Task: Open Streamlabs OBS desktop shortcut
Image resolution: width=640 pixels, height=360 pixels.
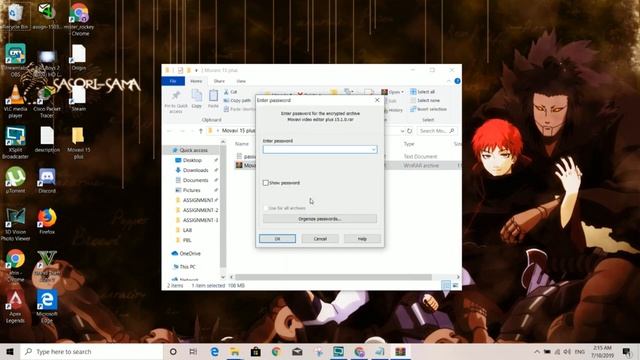Action: point(15,60)
